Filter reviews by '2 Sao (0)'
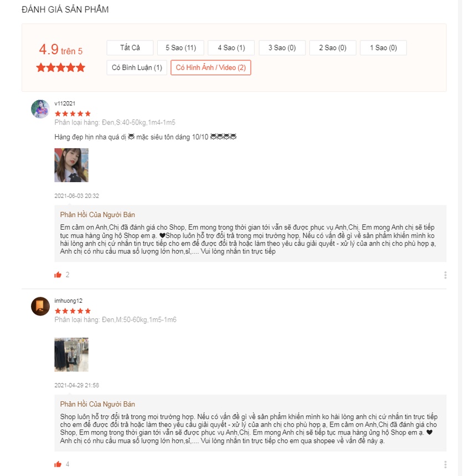Viewport: 476px width, 476px height. [x=332, y=48]
